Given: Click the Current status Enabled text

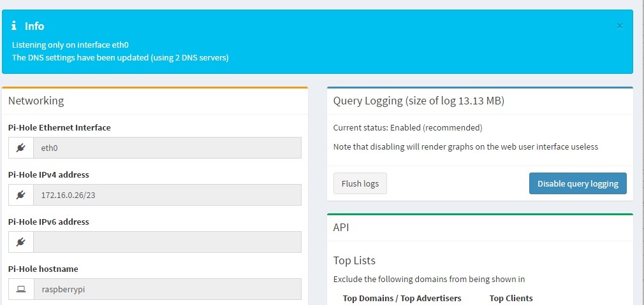Looking at the screenshot, I should tap(407, 127).
